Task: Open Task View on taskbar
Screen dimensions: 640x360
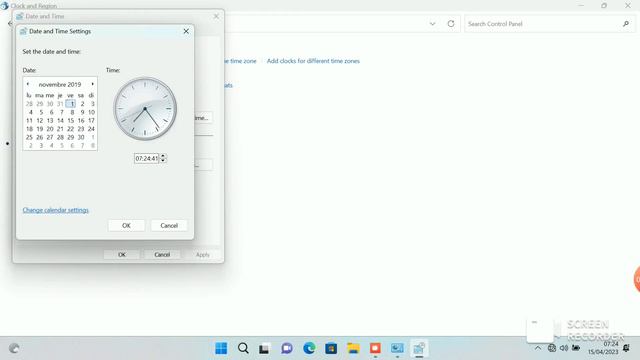Action: [264, 348]
